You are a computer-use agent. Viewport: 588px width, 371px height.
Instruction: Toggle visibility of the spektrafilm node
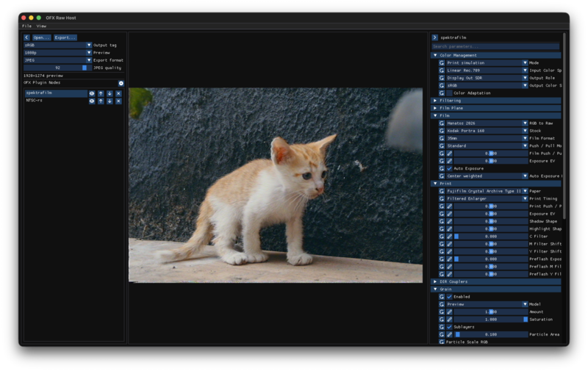coord(92,93)
